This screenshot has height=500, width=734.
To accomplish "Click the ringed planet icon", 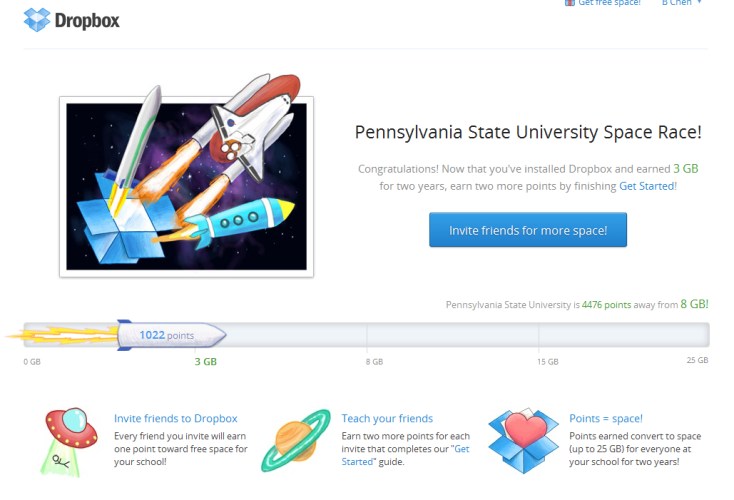I will (x=296, y=440).
